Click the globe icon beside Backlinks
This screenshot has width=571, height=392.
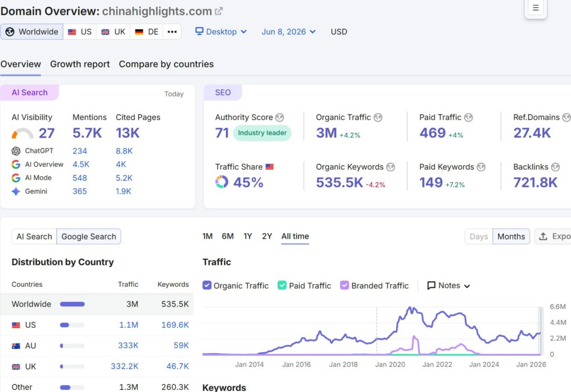pos(555,167)
